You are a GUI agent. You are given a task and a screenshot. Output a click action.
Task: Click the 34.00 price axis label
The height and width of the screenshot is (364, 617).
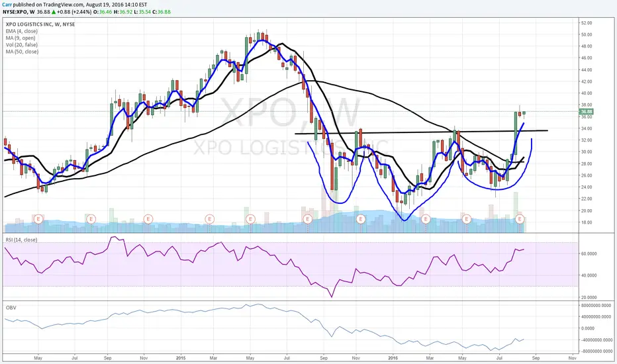(587, 128)
